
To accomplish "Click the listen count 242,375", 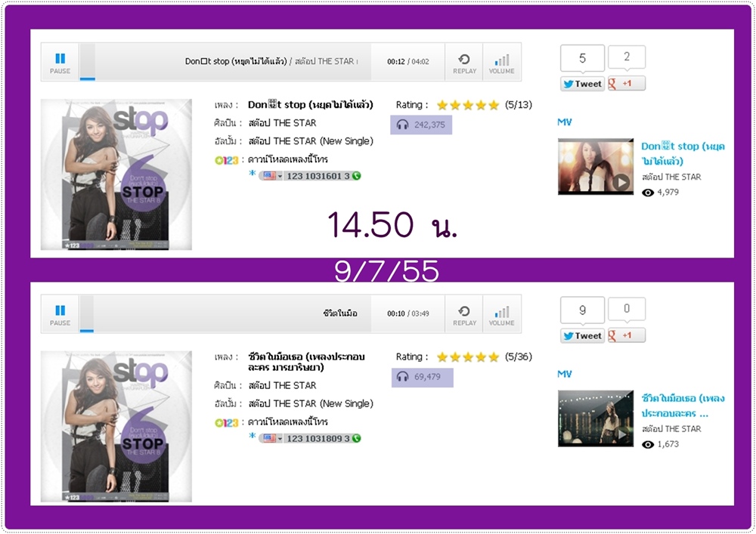I will coord(429,125).
